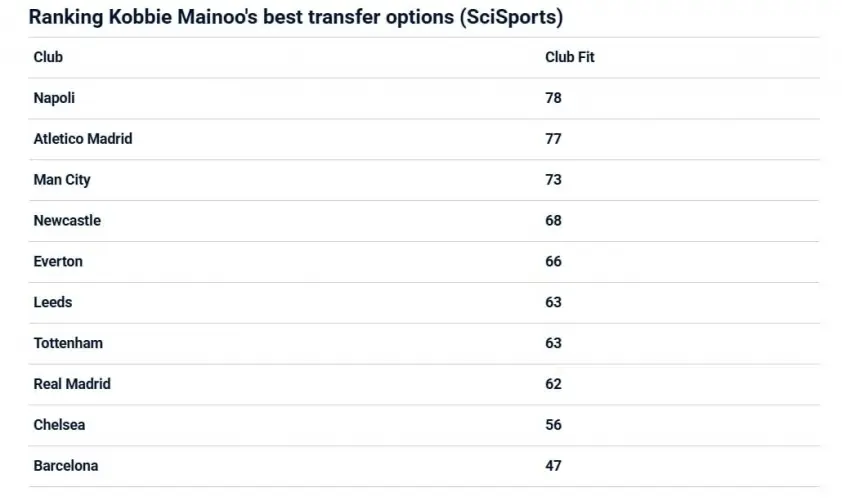Viewport: 842px width, 501px height.
Task: Select Newcastle's fit value 68
Action: click(553, 220)
